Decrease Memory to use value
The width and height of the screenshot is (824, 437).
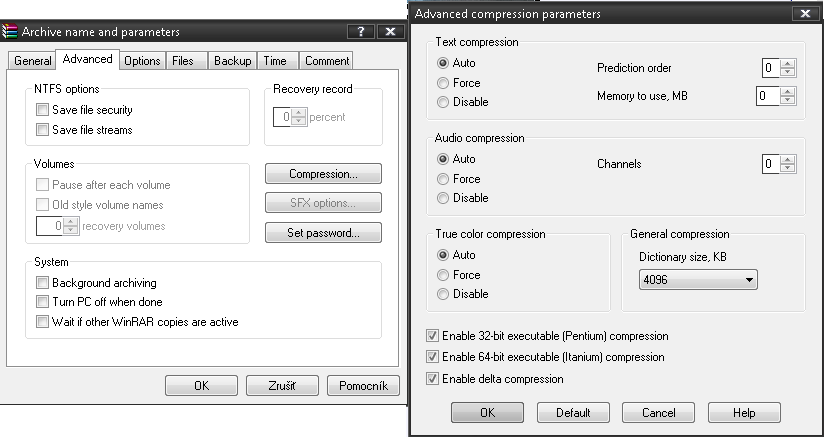(x=788, y=101)
